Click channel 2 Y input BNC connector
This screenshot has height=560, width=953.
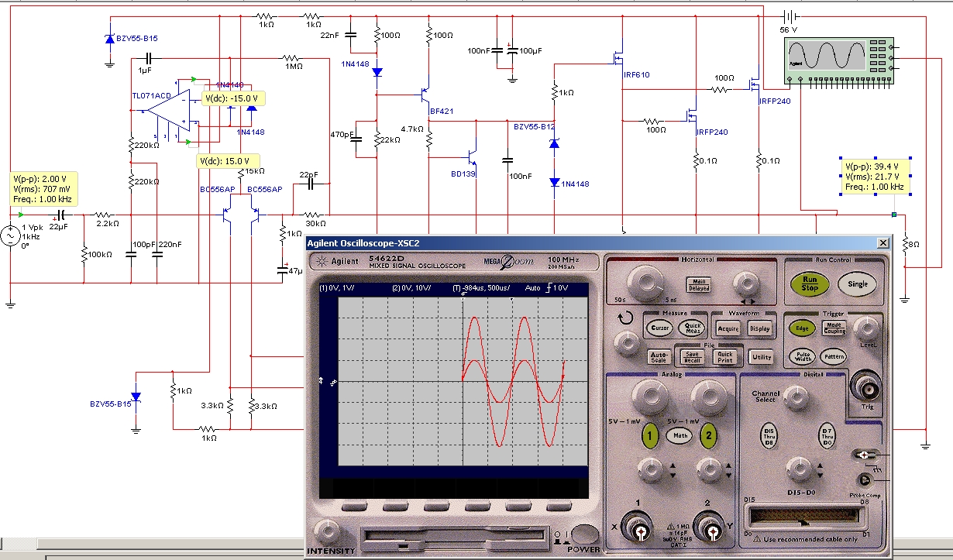712,531
